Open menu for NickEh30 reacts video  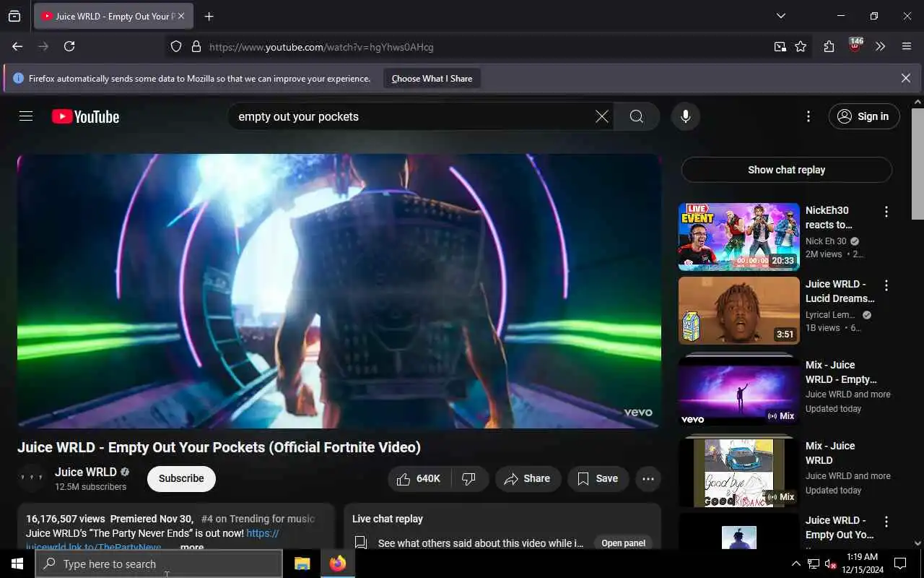(x=886, y=212)
